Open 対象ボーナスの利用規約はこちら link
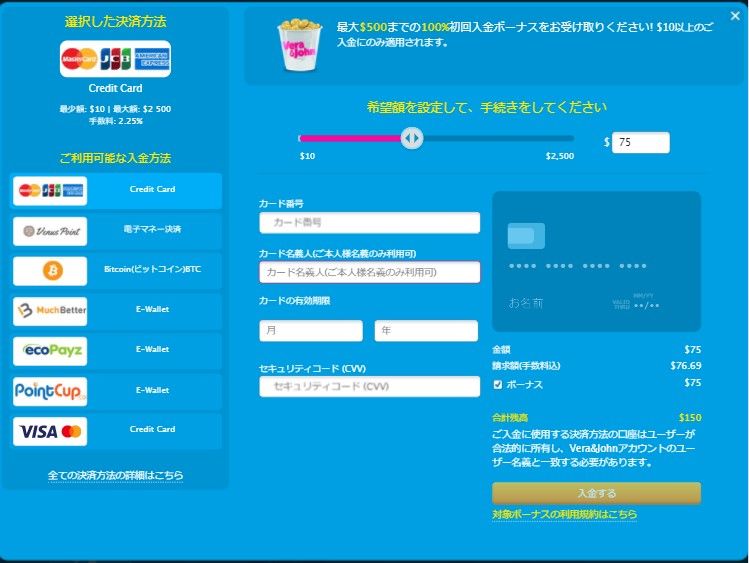 [564, 514]
